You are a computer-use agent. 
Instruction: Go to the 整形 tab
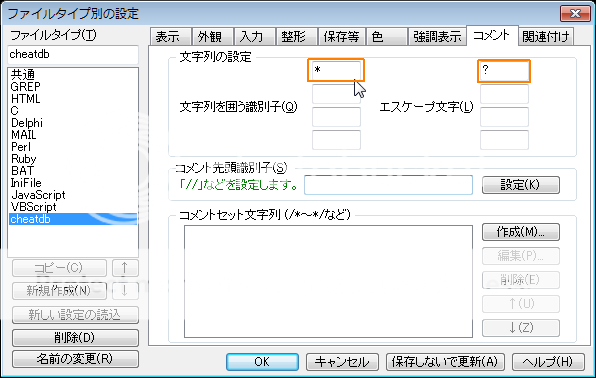296,37
